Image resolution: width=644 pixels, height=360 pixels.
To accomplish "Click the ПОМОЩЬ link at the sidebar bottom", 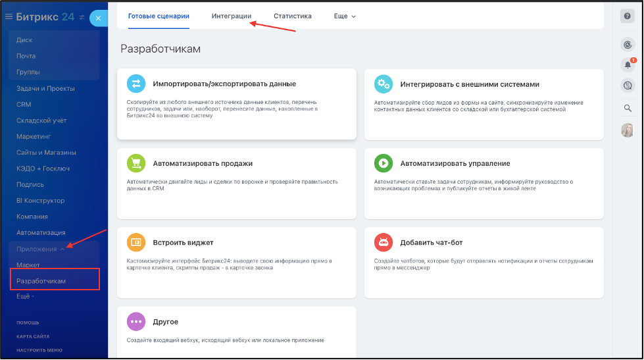I will [x=28, y=322].
